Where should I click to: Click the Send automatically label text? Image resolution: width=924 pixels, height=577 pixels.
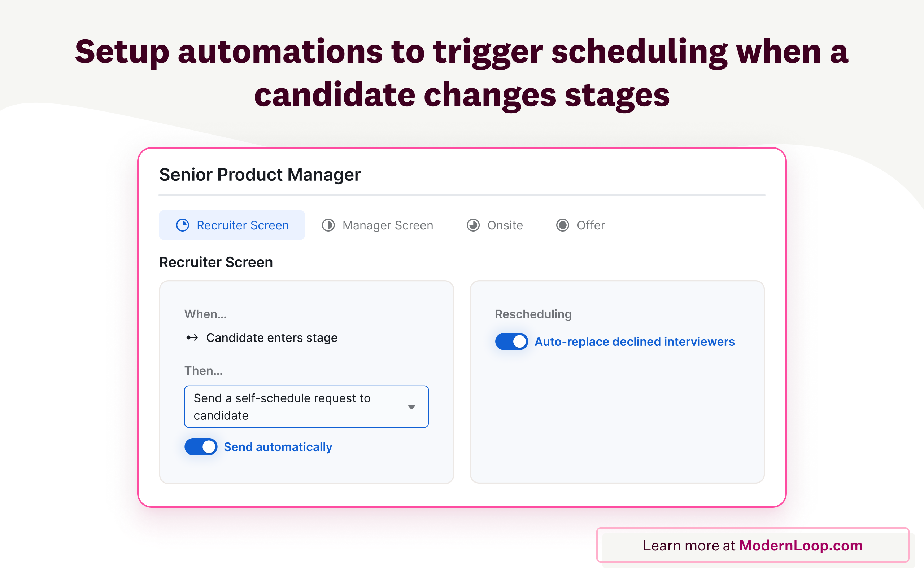(278, 447)
